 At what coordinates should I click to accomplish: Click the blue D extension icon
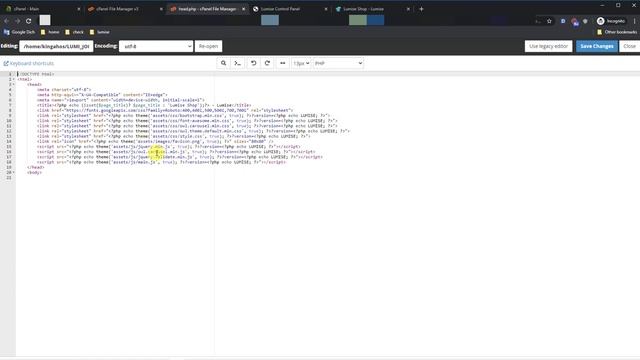pyautogui.click(x=563, y=21)
